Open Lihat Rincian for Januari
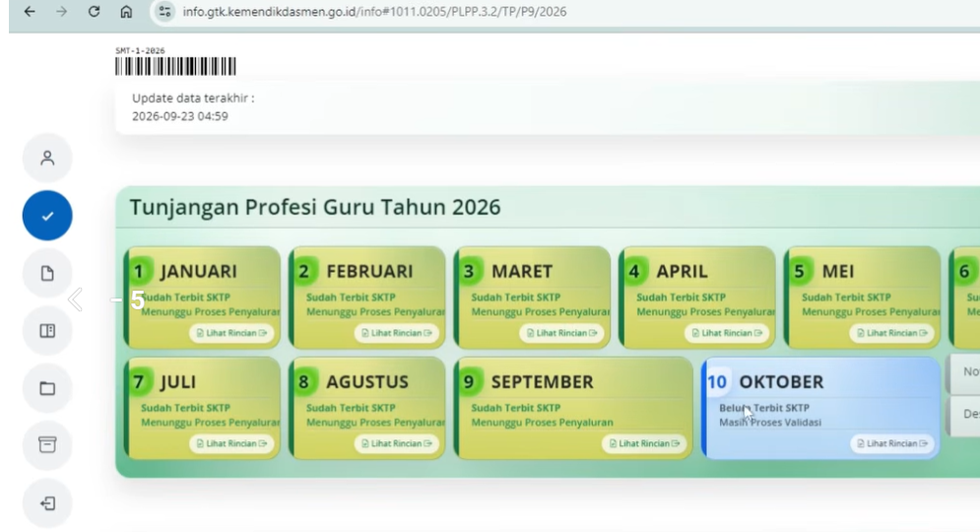980x532 pixels. tap(231, 333)
